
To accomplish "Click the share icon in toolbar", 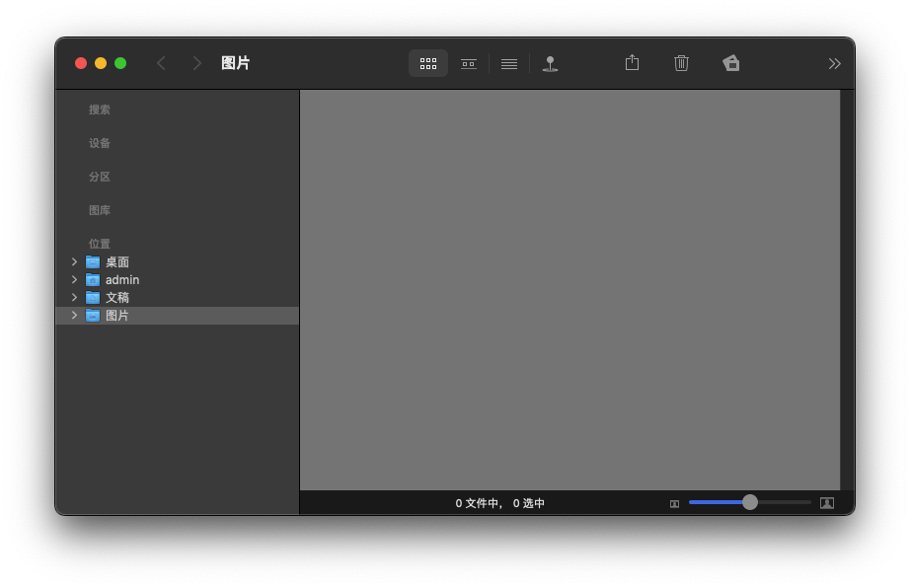I will coord(632,62).
